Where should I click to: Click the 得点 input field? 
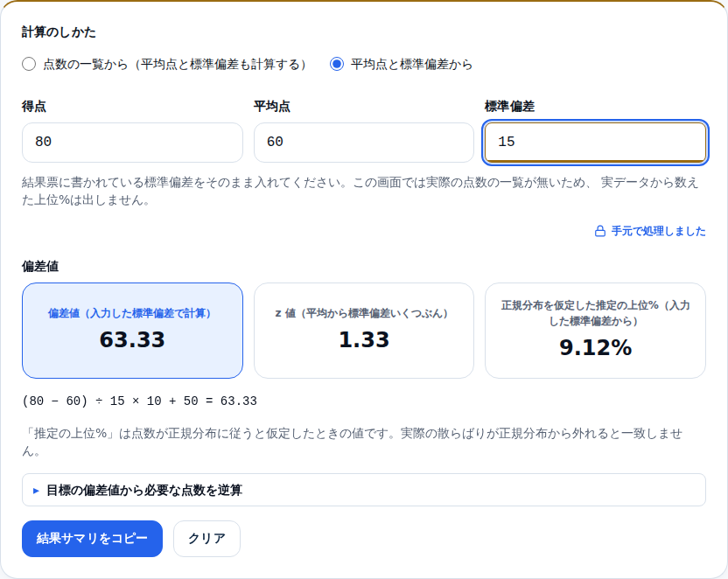(x=132, y=143)
